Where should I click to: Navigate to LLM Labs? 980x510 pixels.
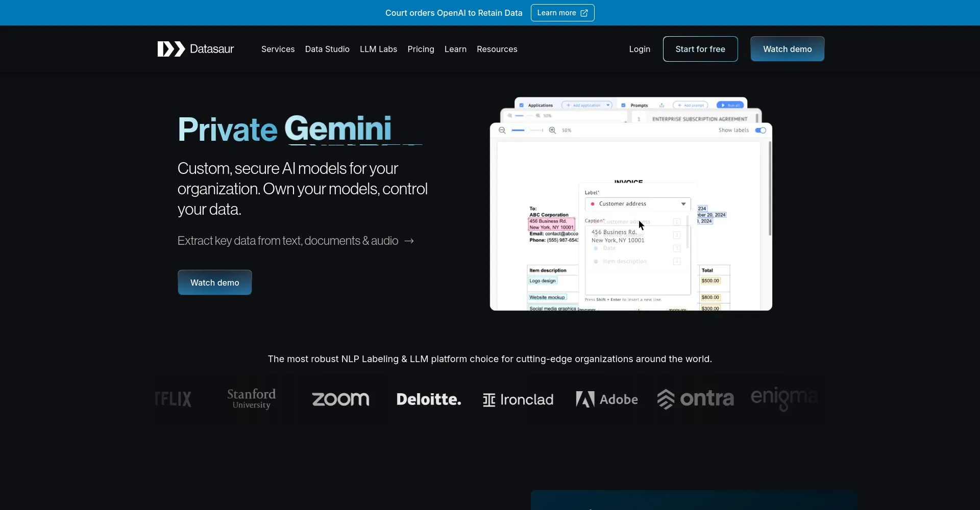click(x=378, y=49)
